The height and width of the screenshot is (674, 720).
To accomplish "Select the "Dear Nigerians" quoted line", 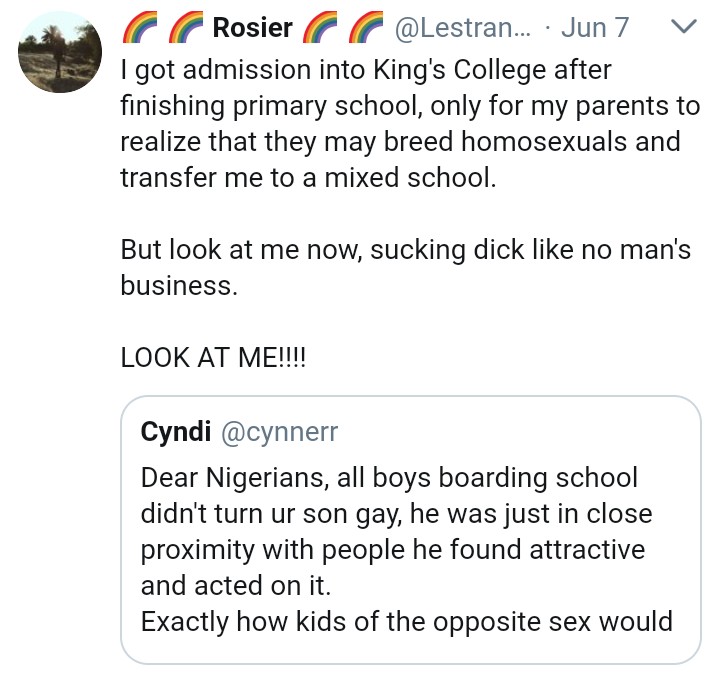I will [390, 478].
